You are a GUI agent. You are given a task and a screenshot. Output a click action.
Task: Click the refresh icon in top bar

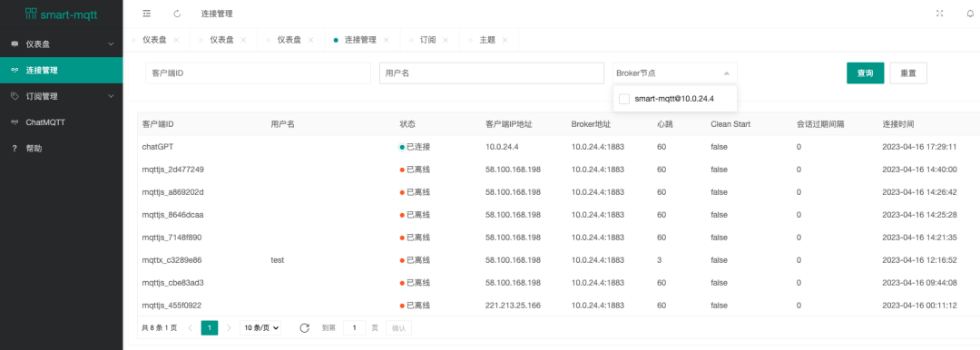point(177,13)
